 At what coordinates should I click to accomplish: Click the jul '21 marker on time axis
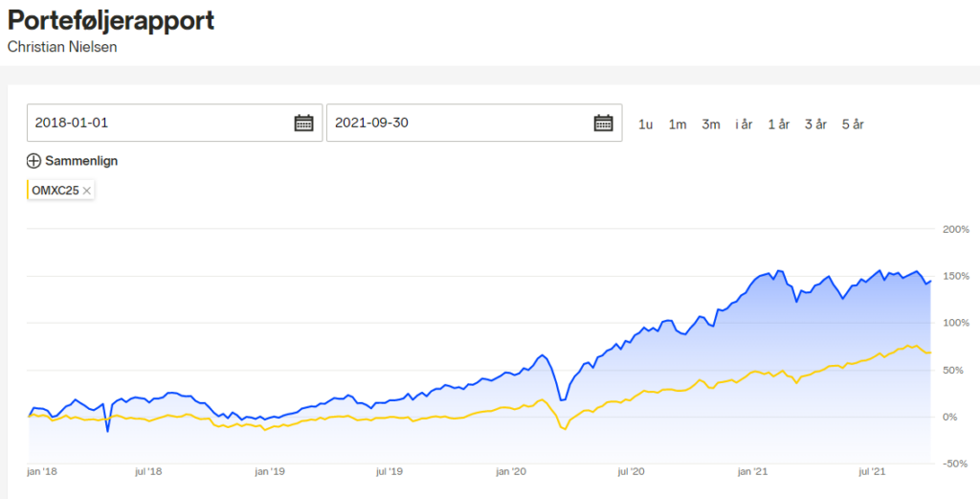871,471
